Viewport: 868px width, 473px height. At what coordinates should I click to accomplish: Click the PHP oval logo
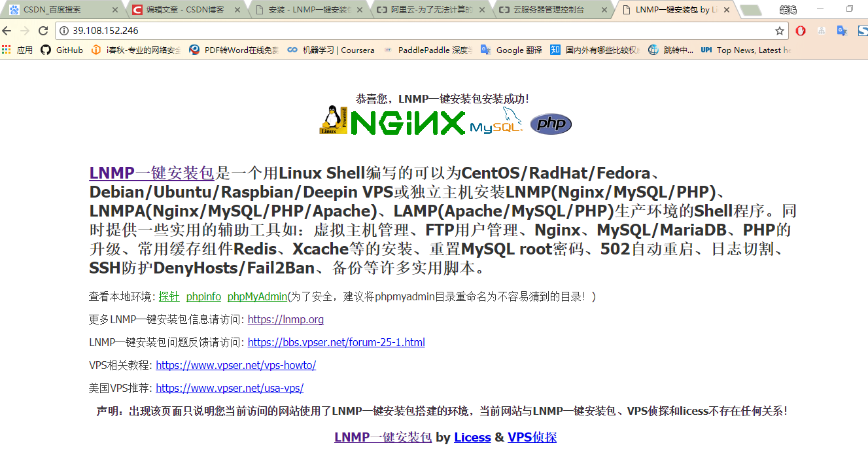coord(551,124)
